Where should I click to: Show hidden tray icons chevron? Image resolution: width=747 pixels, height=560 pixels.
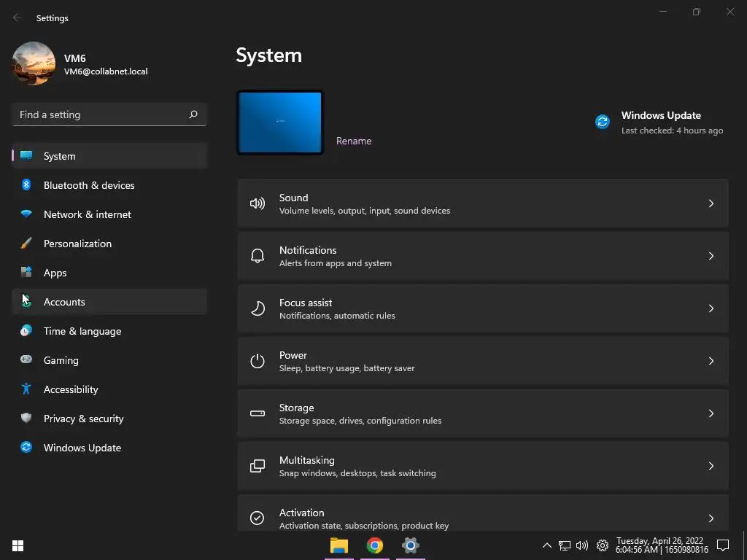[x=547, y=545]
